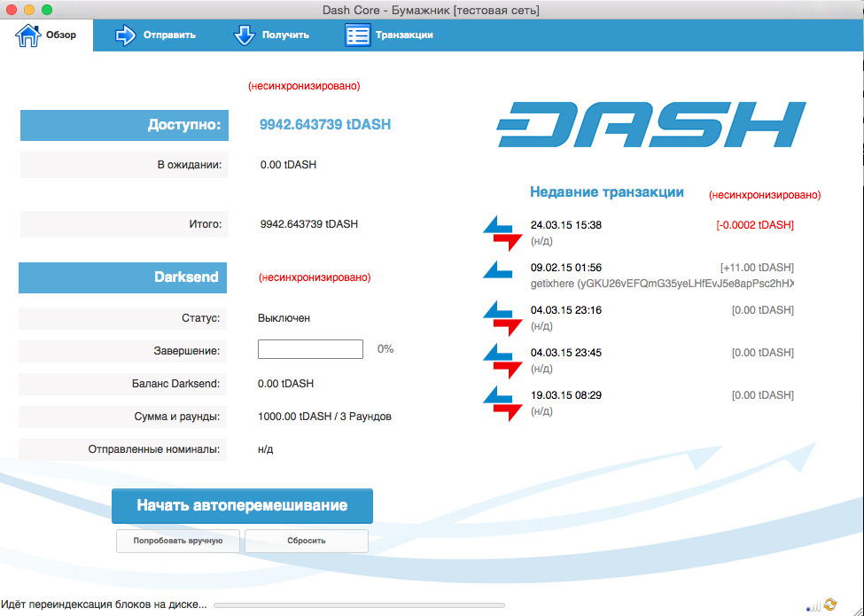Click the Попробовать вручную button
Image resolution: width=864 pixels, height=616 pixels.
click(178, 541)
